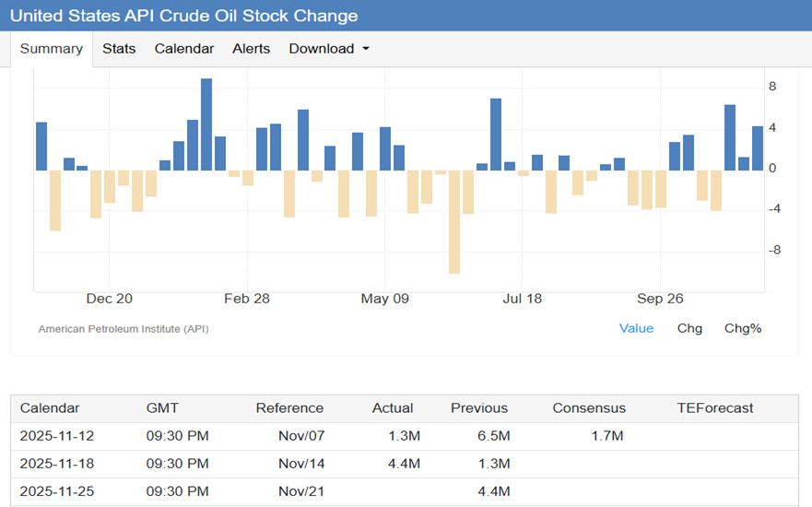Click the page title United States API Crude Oil

tap(184, 16)
